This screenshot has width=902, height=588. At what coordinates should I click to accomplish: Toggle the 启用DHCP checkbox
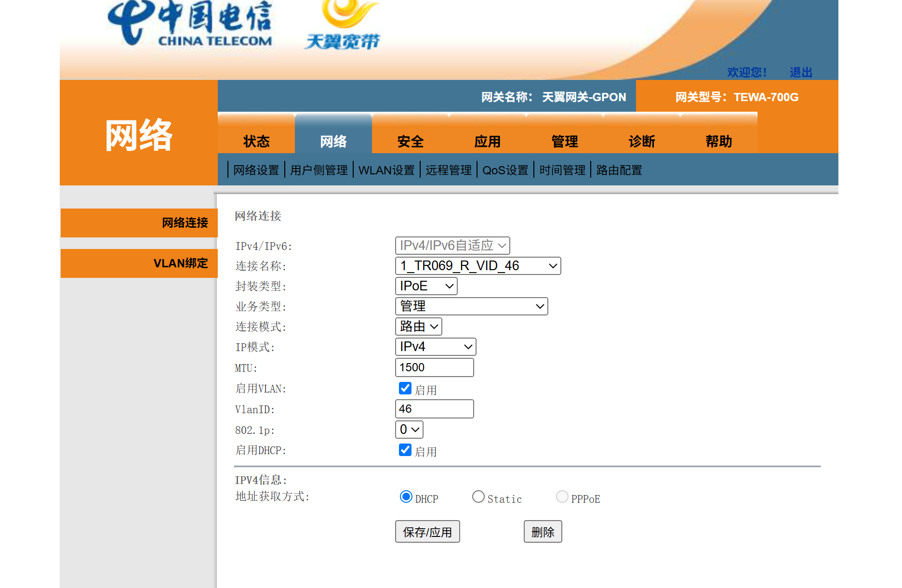pyautogui.click(x=405, y=450)
